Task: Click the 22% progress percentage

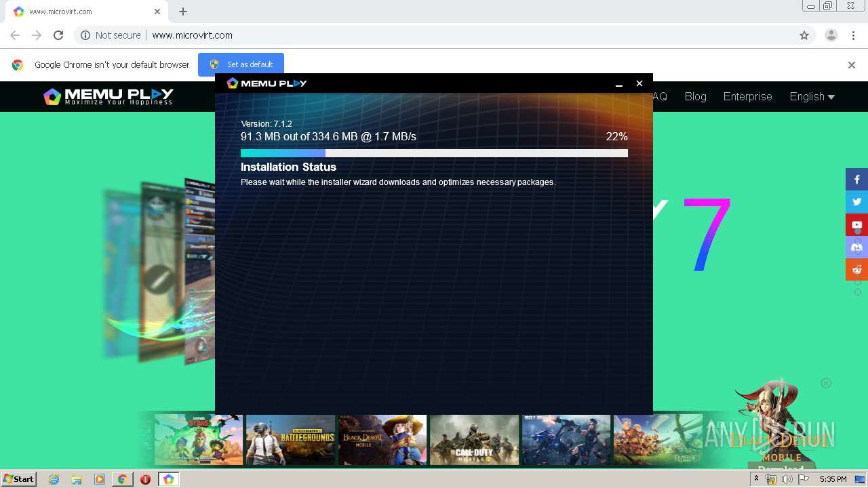Action: tap(616, 136)
